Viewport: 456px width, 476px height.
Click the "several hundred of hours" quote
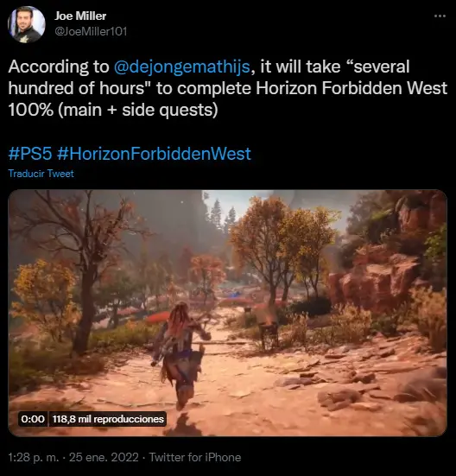(x=209, y=78)
